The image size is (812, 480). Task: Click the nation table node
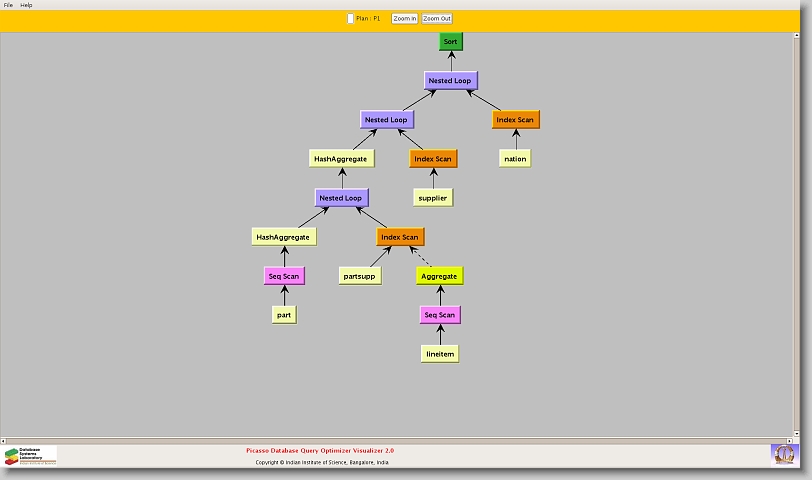click(515, 158)
